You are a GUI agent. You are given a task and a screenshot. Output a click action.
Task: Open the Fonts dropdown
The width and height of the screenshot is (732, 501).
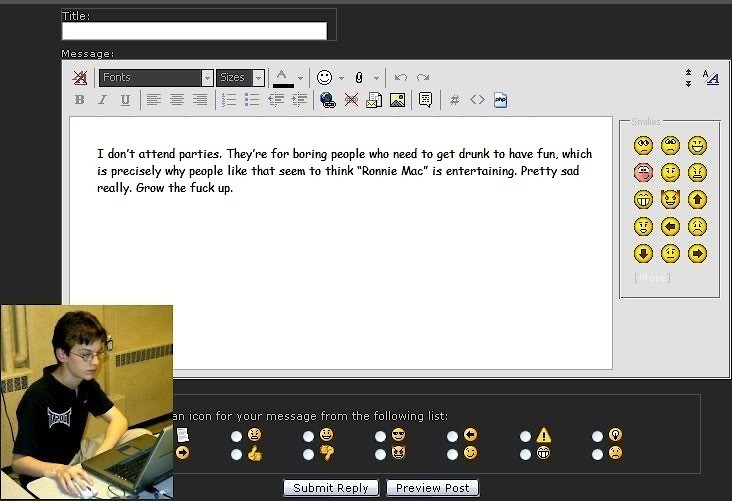[157, 77]
